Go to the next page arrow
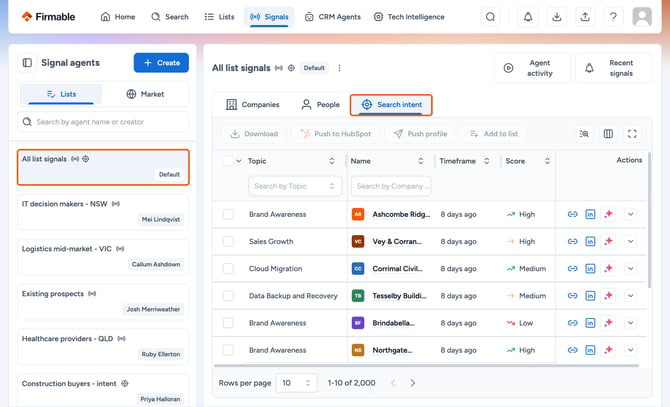 click(412, 383)
